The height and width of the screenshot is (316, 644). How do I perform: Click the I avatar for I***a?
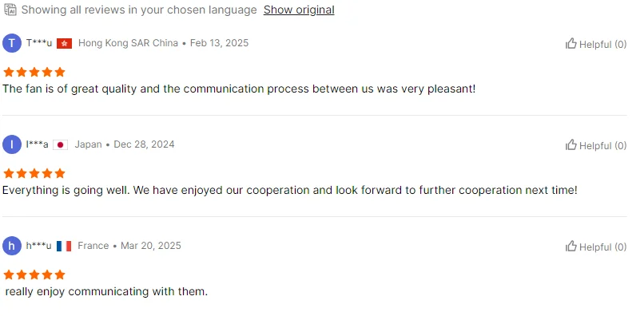12,144
